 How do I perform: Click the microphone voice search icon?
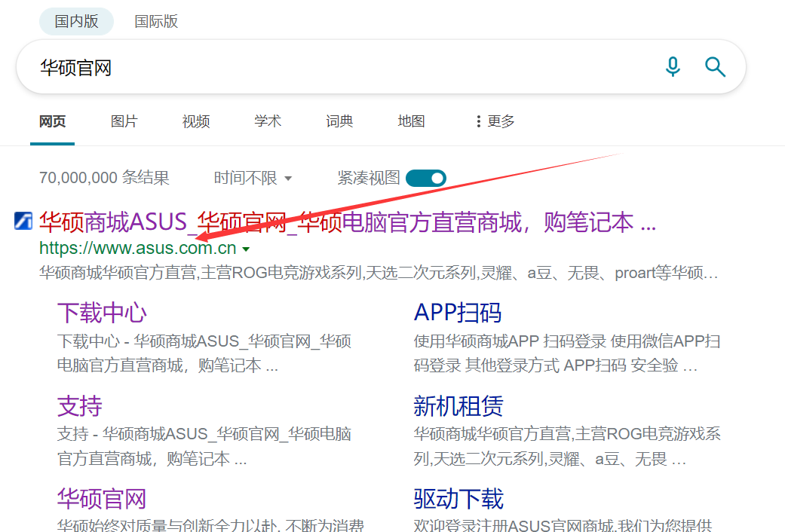coord(673,66)
